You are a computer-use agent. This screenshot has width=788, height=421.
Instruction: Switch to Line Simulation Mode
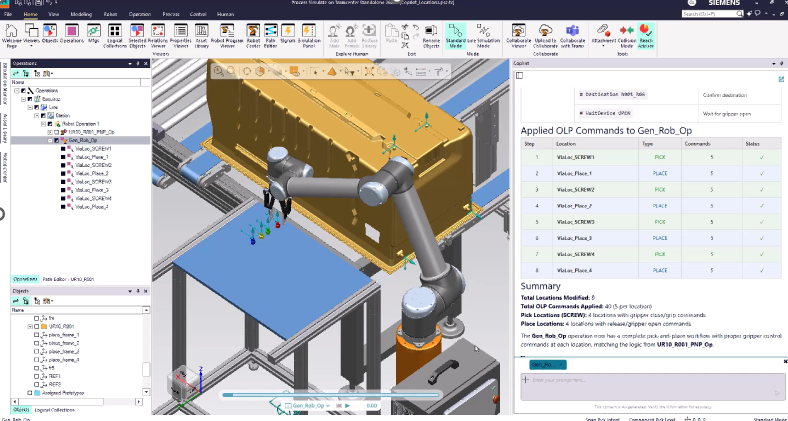tap(483, 35)
